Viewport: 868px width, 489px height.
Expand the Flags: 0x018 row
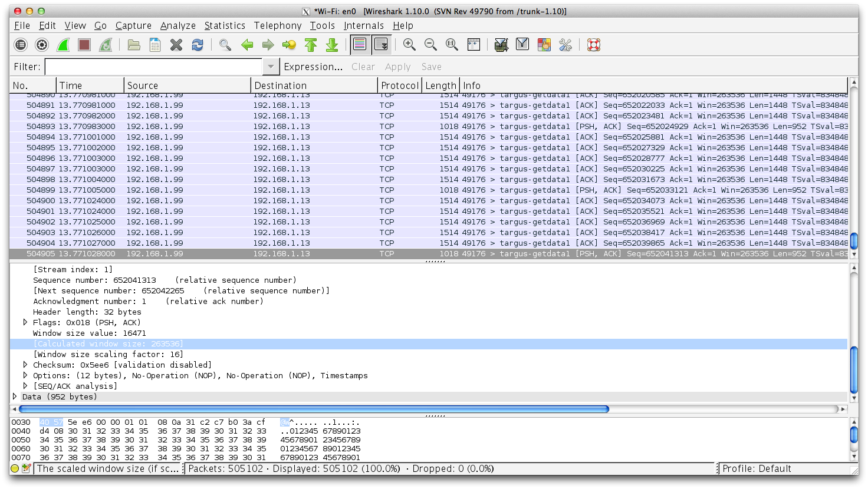coord(25,322)
